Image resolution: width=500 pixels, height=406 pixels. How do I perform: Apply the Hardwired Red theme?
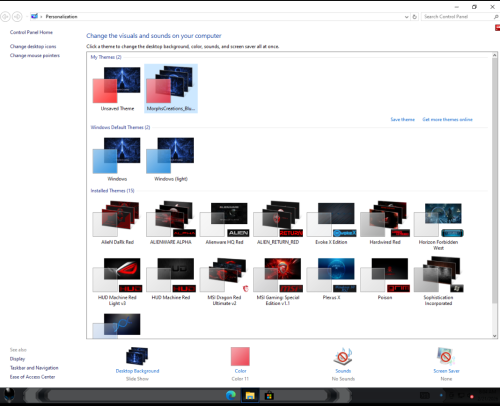(x=385, y=223)
